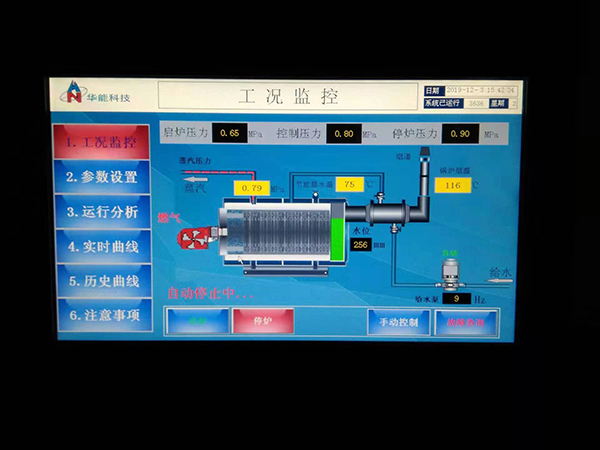Screen dimensions: 600x450
Task: Click the red gas burner fan icon
Action: (x=194, y=238)
